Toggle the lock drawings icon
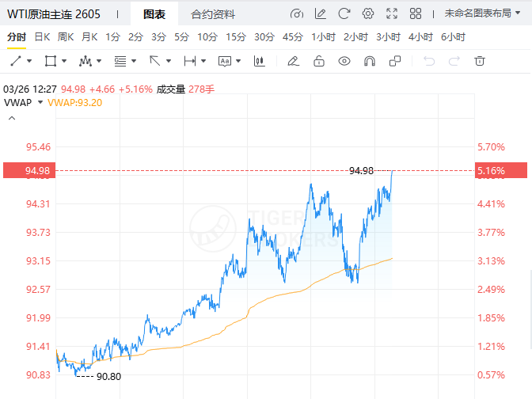 [x=318, y=61]
